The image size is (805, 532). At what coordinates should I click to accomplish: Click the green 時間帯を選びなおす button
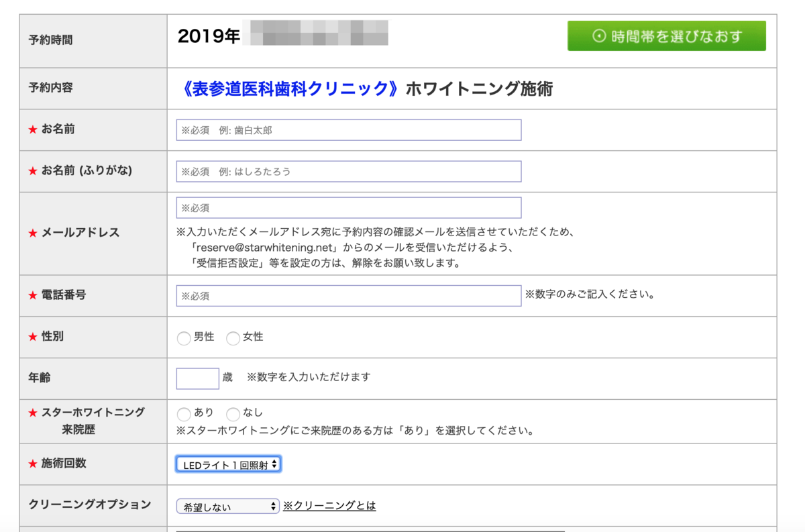pos(666,36)
